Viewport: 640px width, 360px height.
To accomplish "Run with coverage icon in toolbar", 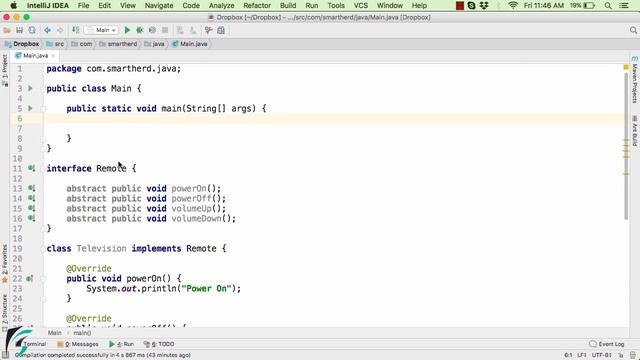I will click(x=152, y=30).
